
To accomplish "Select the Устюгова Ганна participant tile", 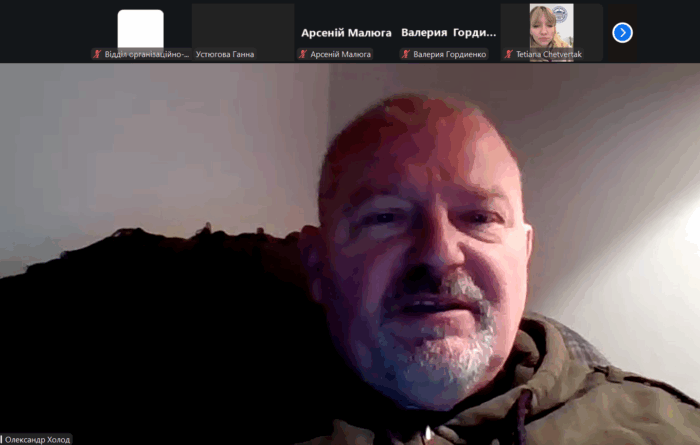I will [x=242, y=28].
